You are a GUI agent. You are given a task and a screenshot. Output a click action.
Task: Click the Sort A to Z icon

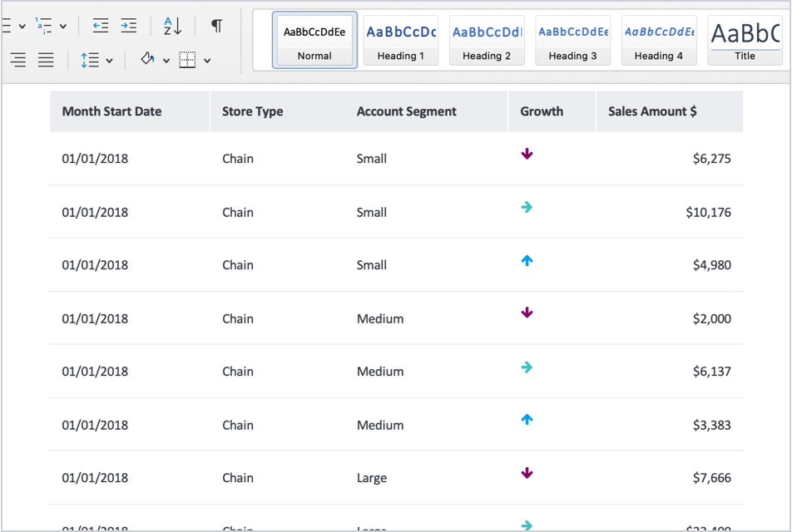pyautogui.click(x=172, y=26)
